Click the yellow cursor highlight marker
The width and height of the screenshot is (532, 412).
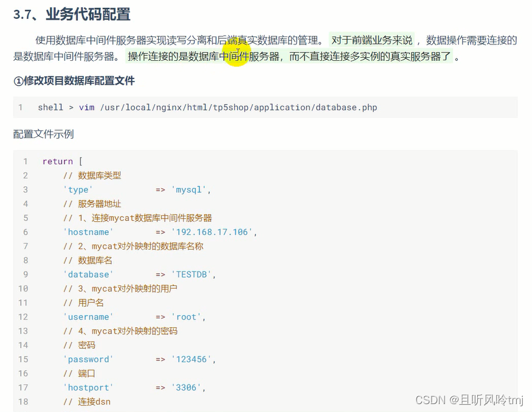click(x=237, y=53)
